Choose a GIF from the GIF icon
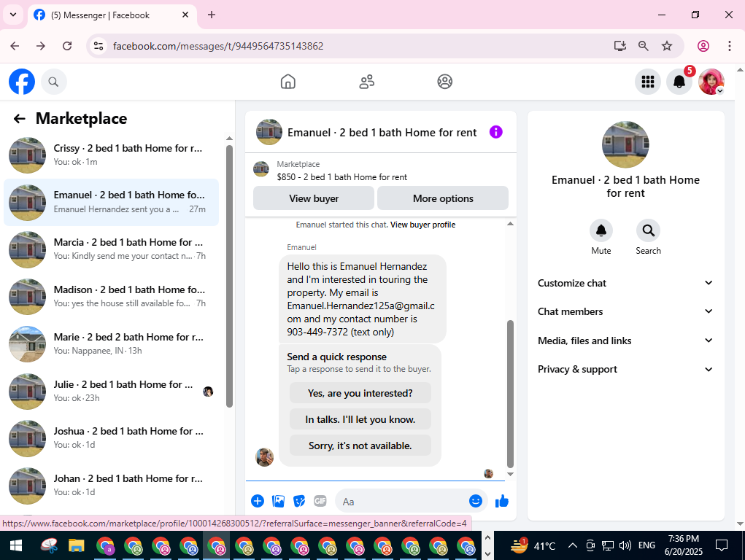The height and width of the screenshot is (560, 745). point(320,501)
